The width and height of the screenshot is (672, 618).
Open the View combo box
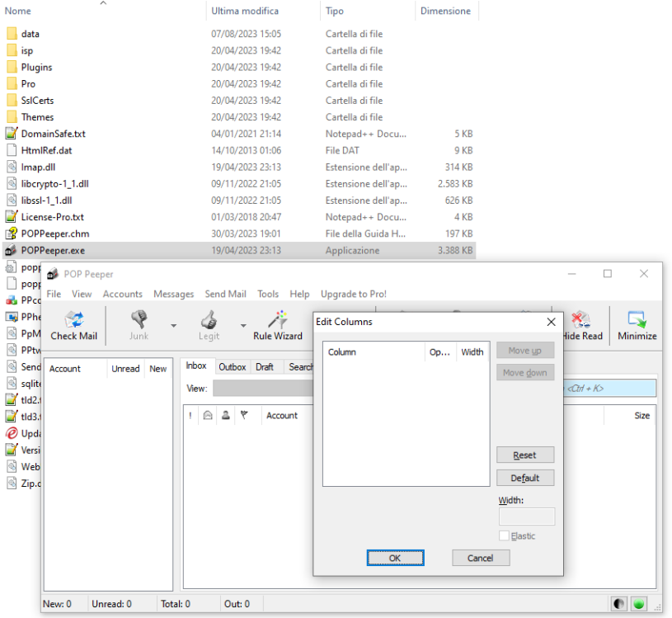point(264,388)
